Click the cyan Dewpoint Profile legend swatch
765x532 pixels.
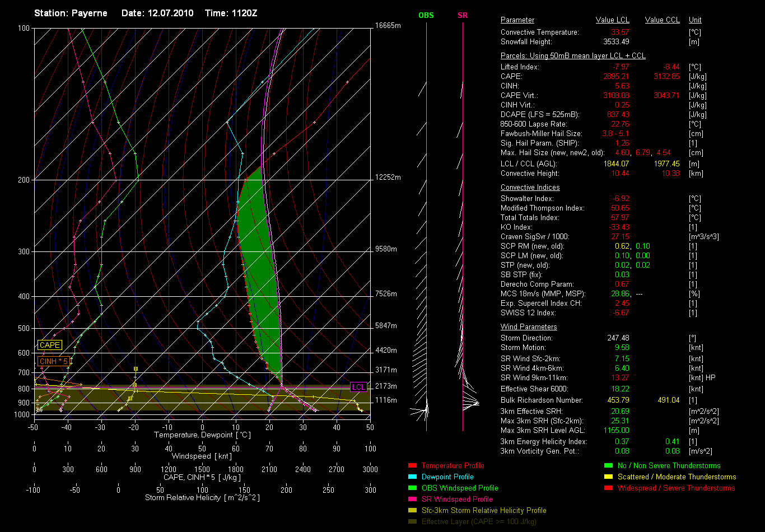point(413,477)
